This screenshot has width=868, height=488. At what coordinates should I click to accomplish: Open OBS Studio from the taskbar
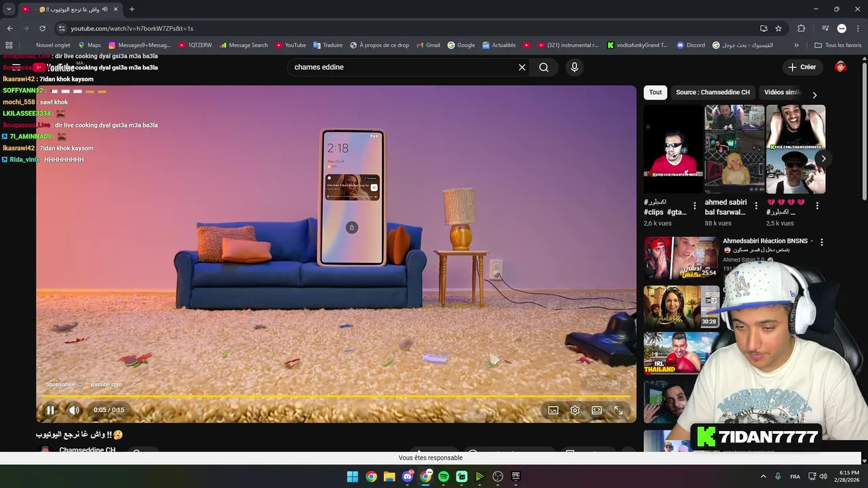(x=498, y=476)
